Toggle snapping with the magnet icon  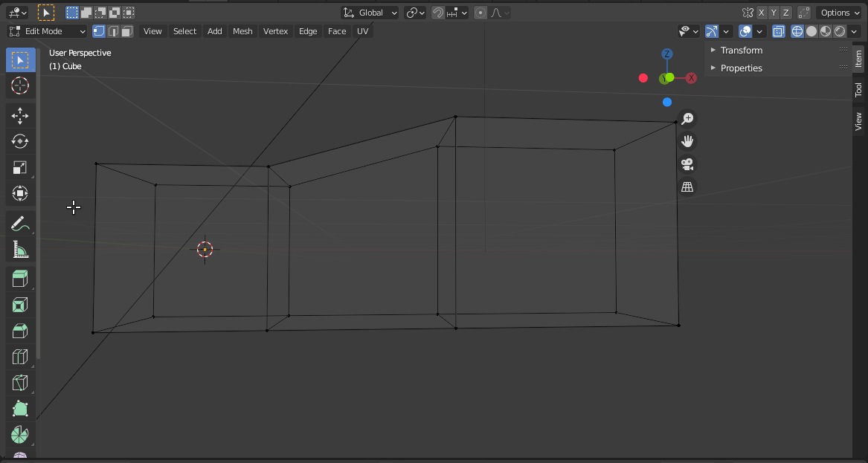click(438, 12)
